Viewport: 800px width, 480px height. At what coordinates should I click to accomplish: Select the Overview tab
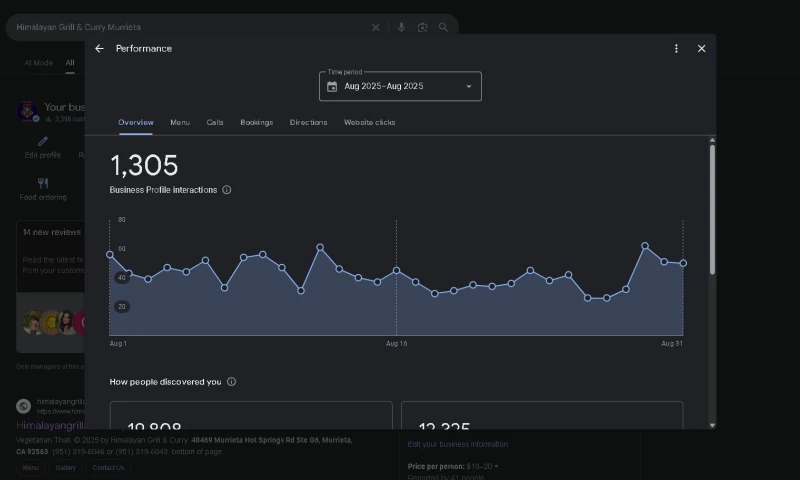136,122
